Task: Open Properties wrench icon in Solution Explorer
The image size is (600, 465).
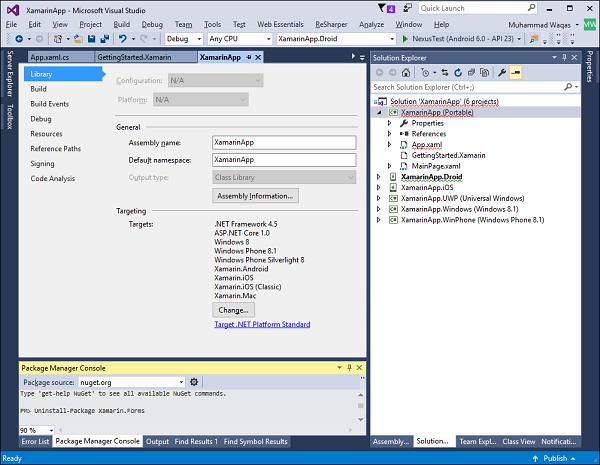Action: [x=502, y=72]
